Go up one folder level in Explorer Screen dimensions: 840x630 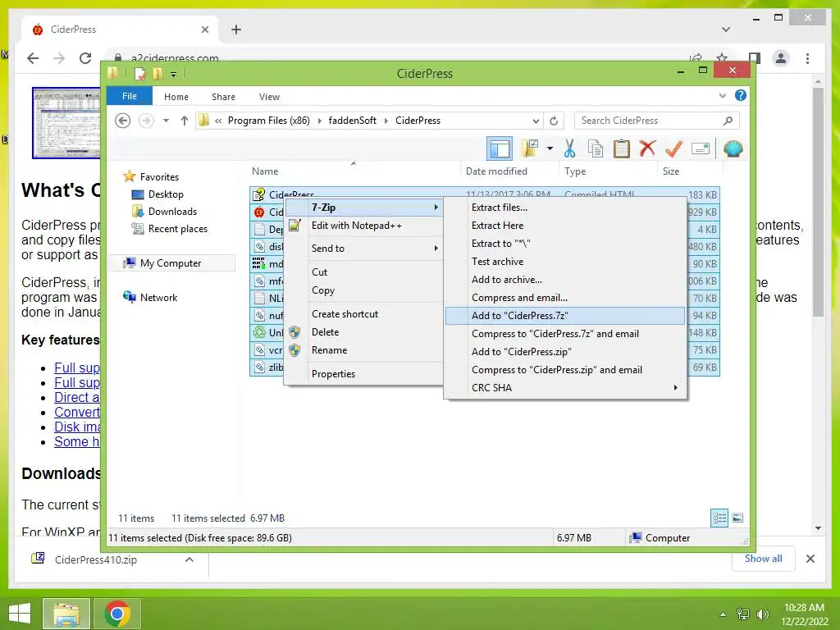point(185,121)
